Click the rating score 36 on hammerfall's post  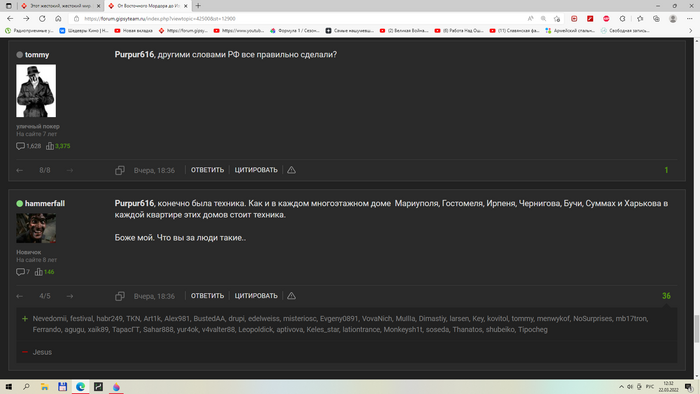[x=667, y=296]
